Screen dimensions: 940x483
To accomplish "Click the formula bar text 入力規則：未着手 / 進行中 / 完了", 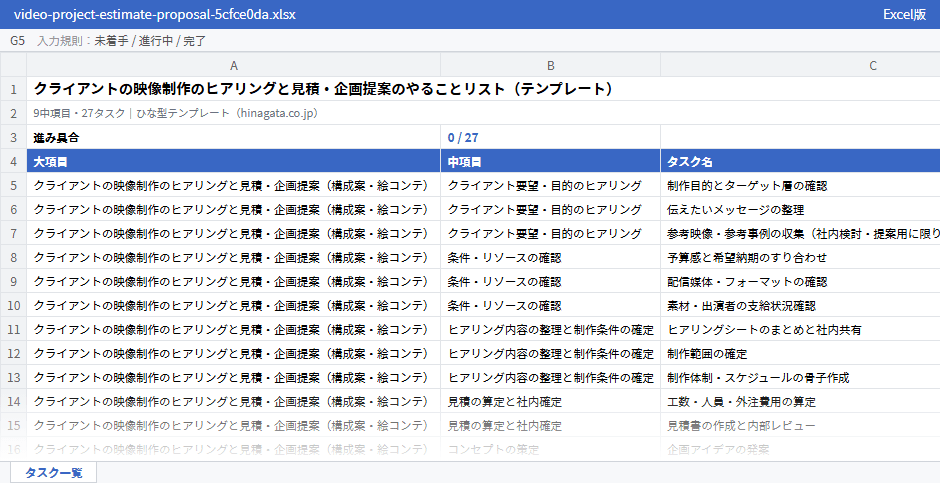I will [x=122, y=41].
